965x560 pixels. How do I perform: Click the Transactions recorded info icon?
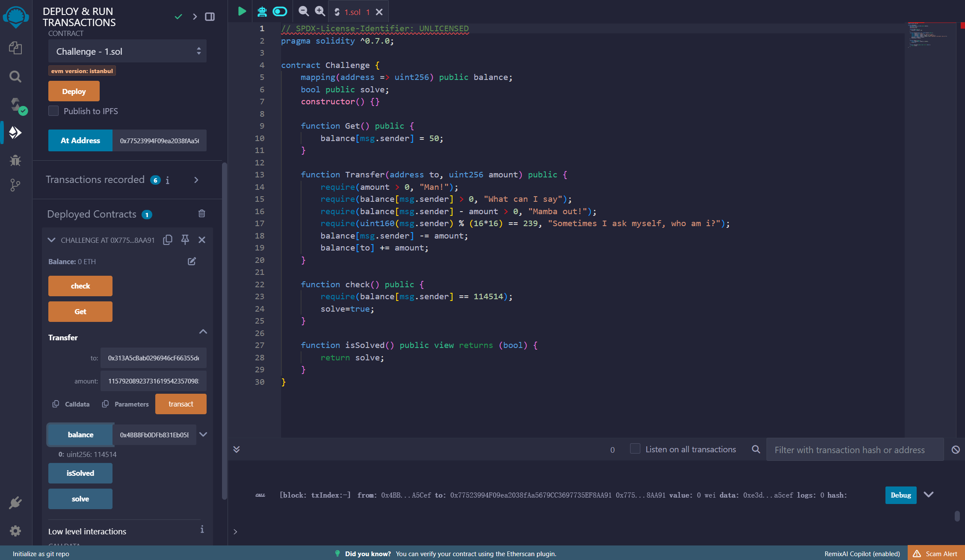168,180
